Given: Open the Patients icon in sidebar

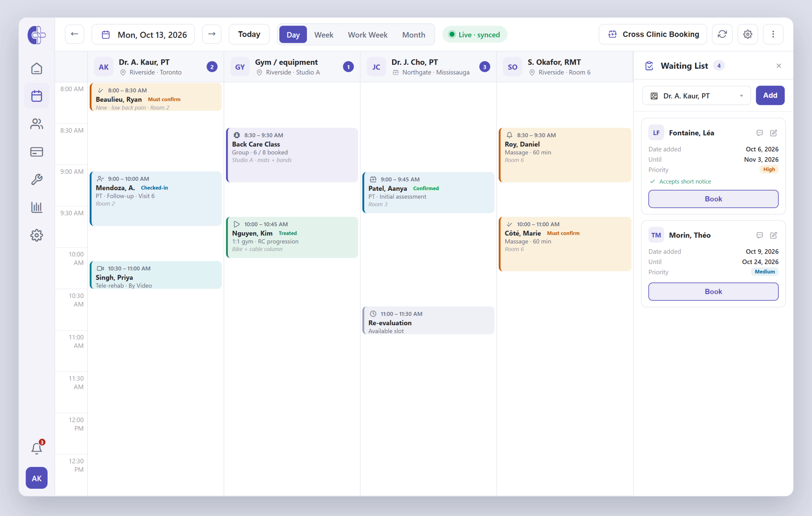Looking at the screenshot, I should [36, 124].
